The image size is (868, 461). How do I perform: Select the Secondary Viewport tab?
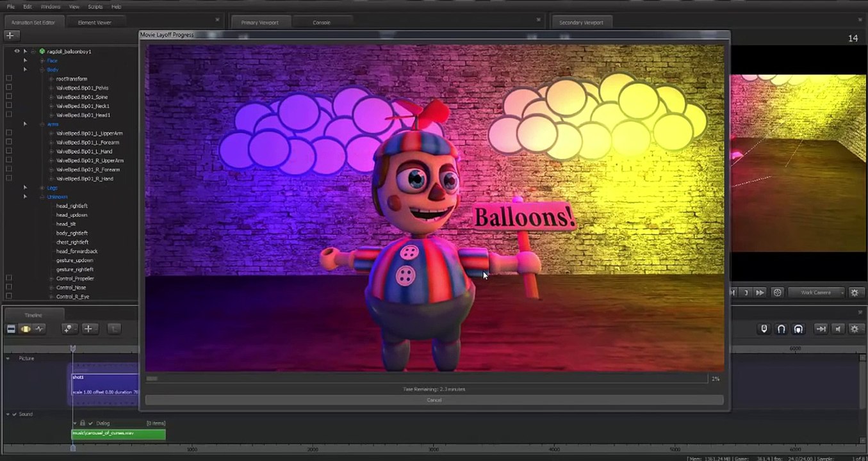point(581,22)
